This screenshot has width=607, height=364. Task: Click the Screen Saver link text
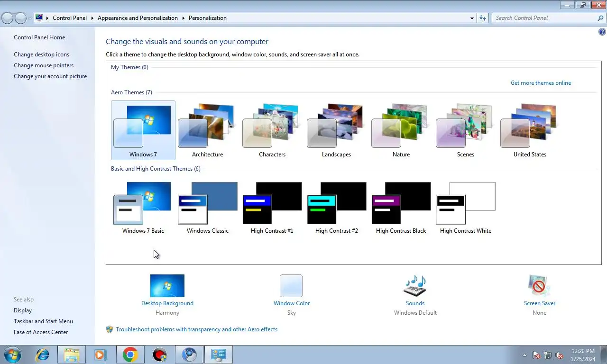click(540, 303)
